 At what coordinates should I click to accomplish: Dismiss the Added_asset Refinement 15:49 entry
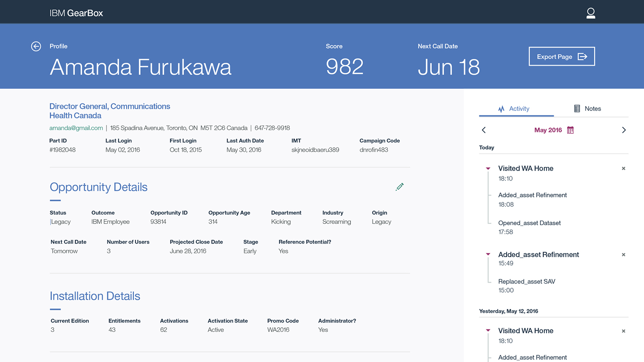623,255
